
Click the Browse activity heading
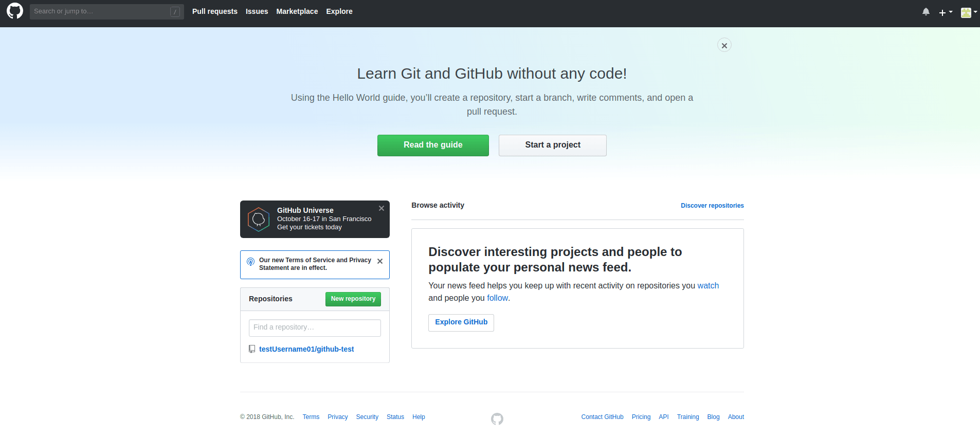point(438,205)
